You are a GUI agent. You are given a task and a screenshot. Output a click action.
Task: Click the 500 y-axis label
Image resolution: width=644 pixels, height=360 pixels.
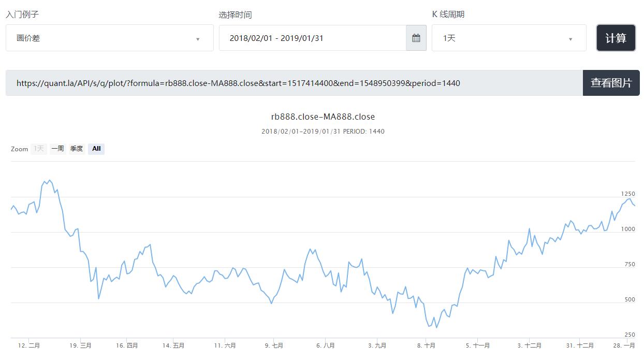[630, 299]
